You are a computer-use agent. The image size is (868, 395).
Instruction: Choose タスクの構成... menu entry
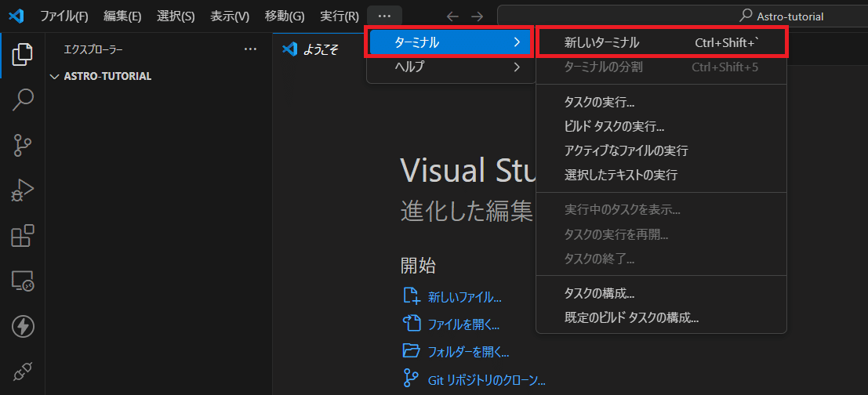click(662, 293)
